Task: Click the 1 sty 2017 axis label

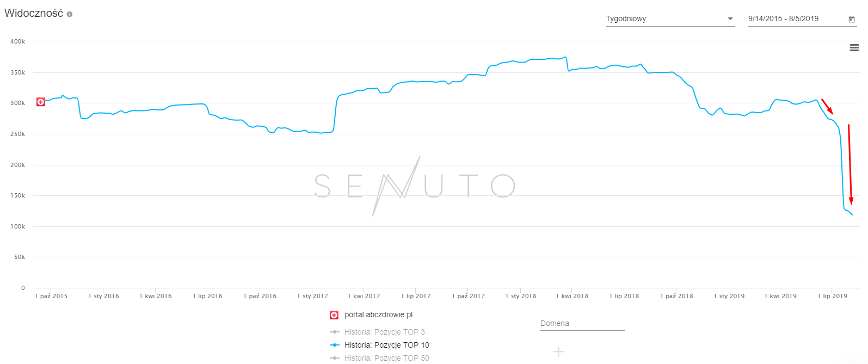Action: click(312, 296)
